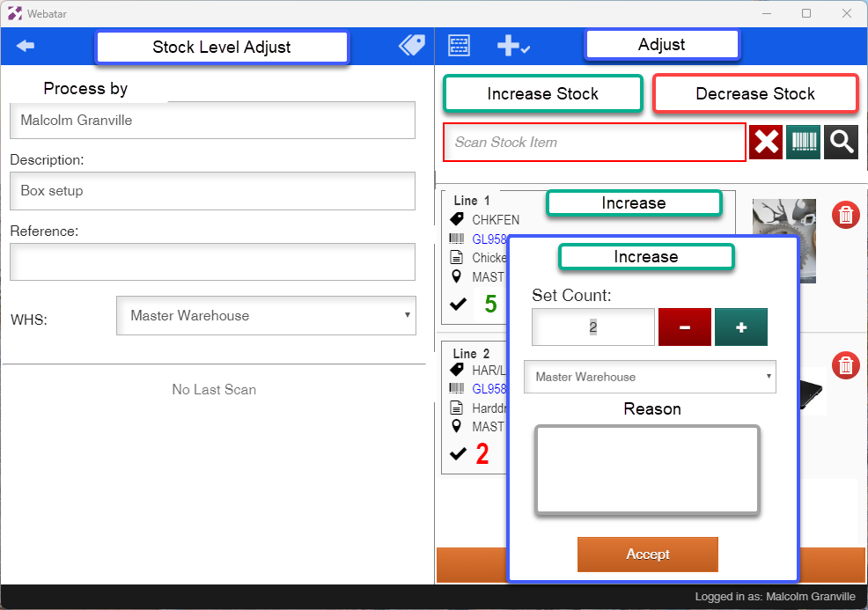Screen dimensions: 868x610
Task: Click the Adjust header button
Action: coord(661,44)
